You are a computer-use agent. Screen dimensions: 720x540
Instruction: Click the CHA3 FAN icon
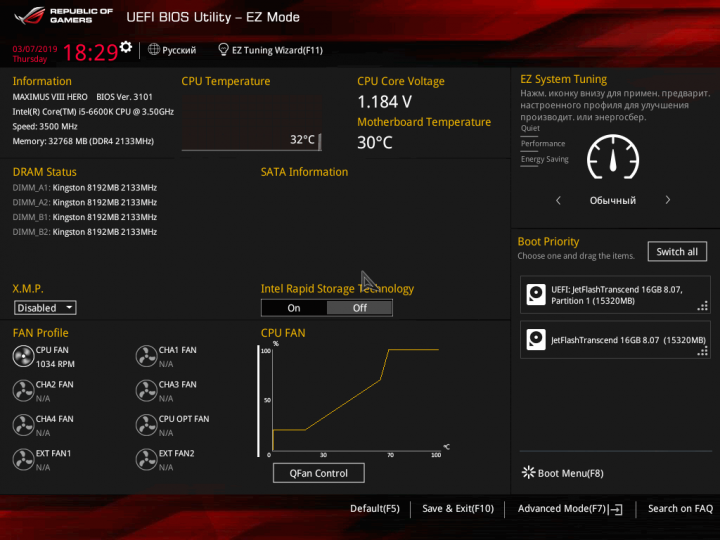[x=146, y=391]
